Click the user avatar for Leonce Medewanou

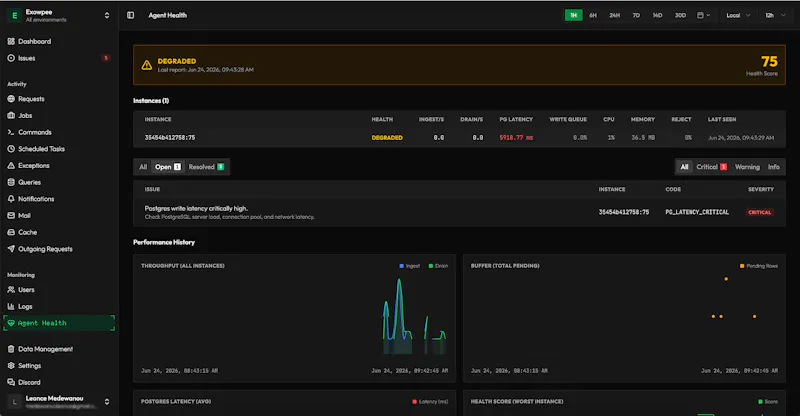point(14,402)
